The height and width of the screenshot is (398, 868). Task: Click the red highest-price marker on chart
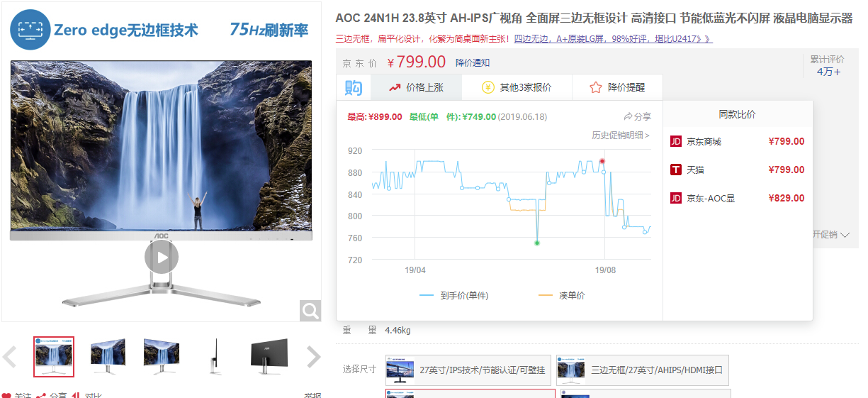[602, 161]
